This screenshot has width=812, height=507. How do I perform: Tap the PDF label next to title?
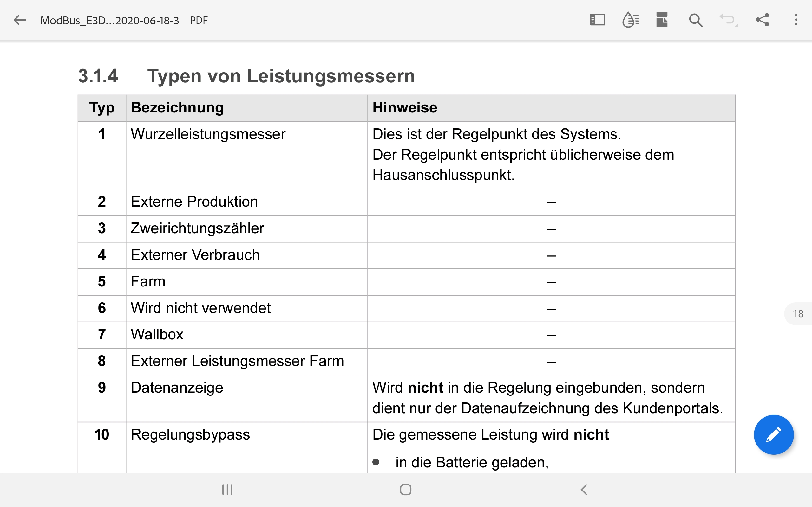[199, 21]
